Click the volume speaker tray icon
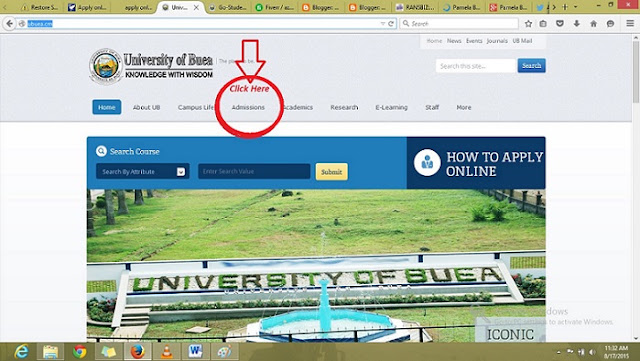The image size is (640, 361). click(x=592, y=352)
